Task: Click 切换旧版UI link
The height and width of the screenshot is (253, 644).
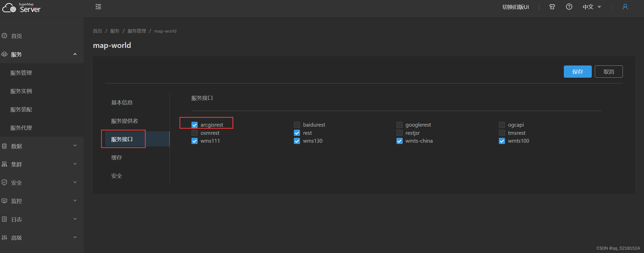Action: [x=515, y=7]
